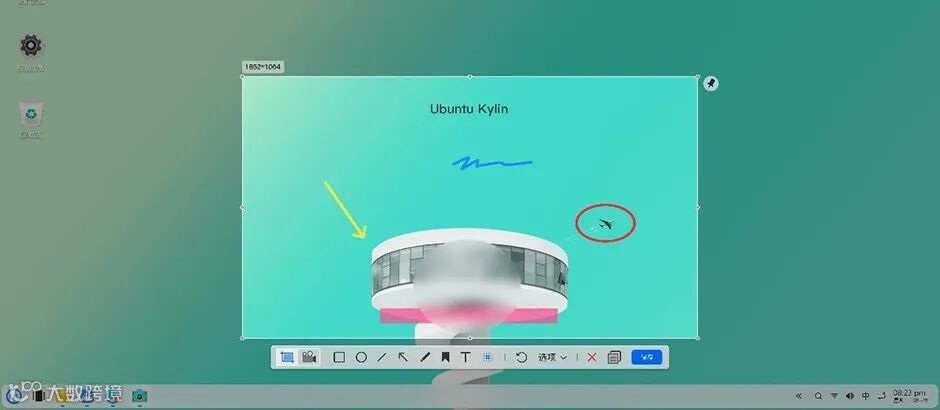The image size is (940, 410).
Task: Select the freehand pen tool
Action: [424, 357]
